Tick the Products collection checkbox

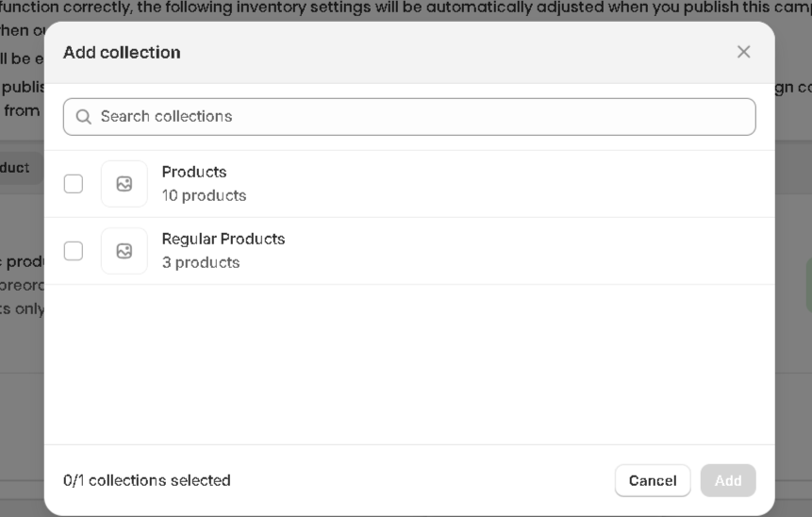pos(74,184)
